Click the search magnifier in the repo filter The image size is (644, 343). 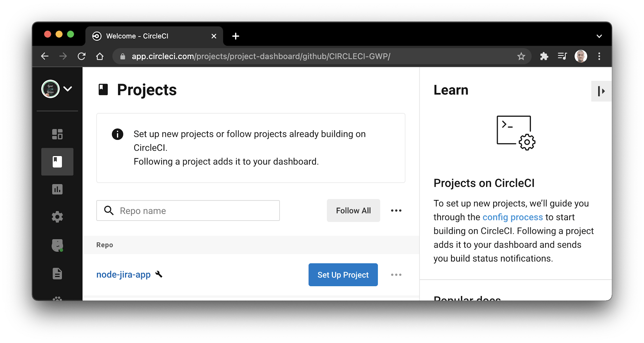109,210
